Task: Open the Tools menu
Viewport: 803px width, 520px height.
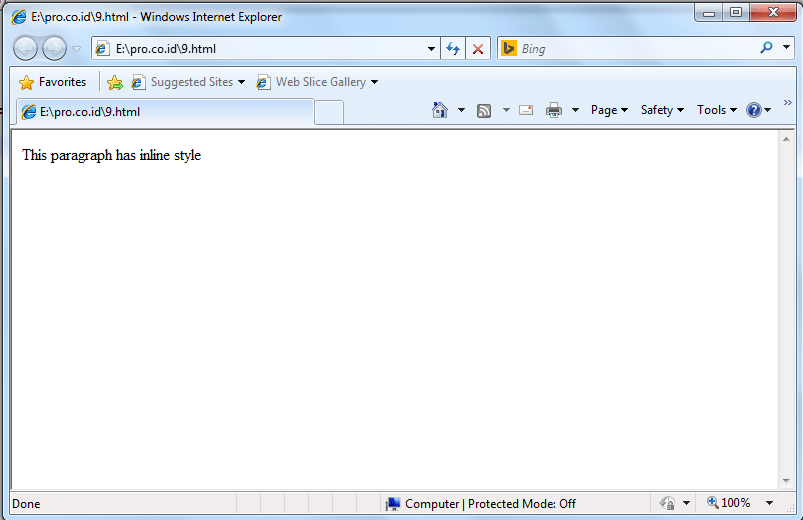Action: pos(716,110)
